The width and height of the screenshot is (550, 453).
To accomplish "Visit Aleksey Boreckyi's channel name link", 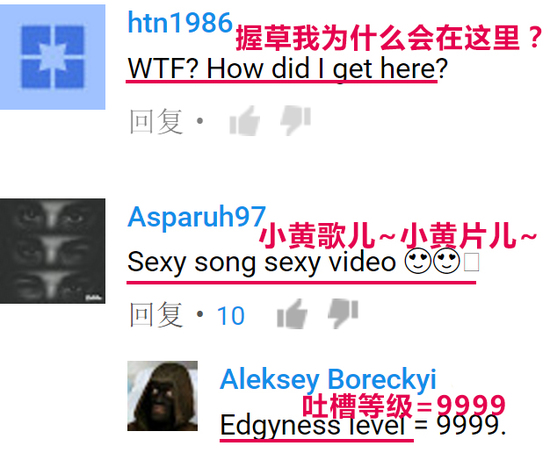I will coord(328,380).
